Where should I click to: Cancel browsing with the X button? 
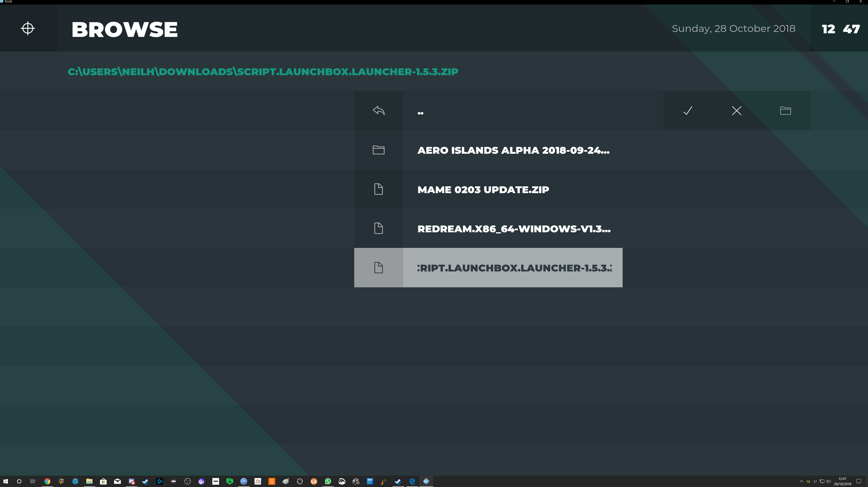click(736, 110)
